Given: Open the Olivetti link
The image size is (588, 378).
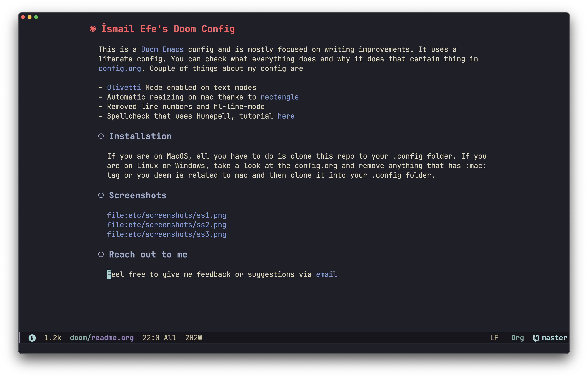Looking at the screenshot, I should [x=124, y=88].
